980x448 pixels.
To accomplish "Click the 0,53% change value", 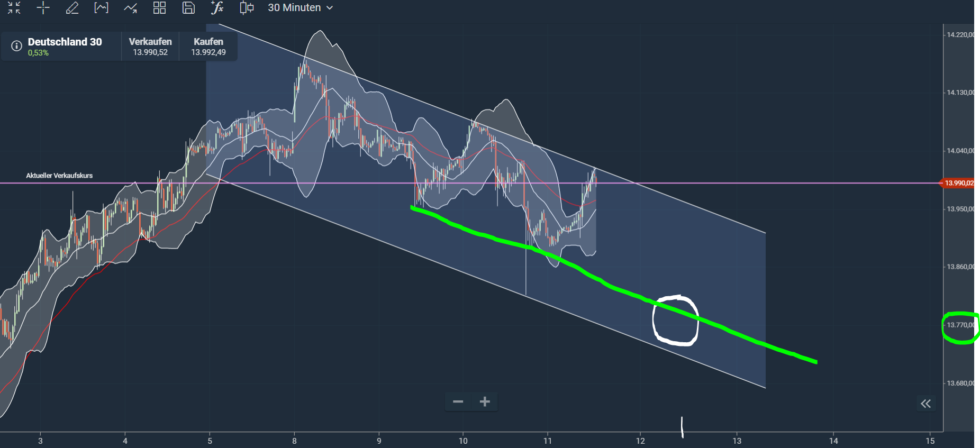I will pos(38,53).
